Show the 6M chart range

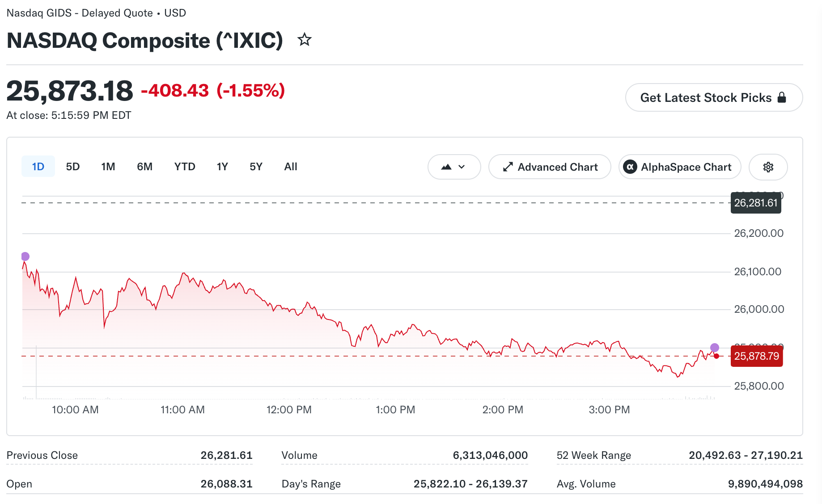click(145, 167)
